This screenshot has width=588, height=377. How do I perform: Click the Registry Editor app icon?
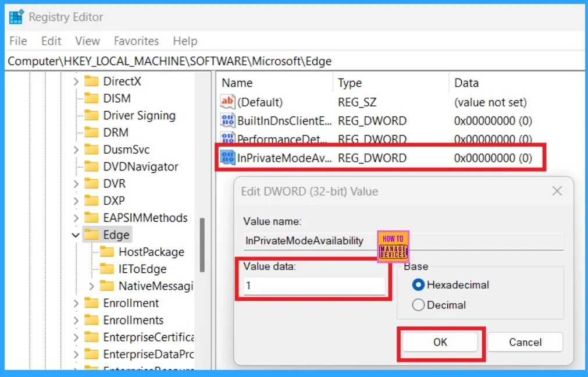point(16,17)
